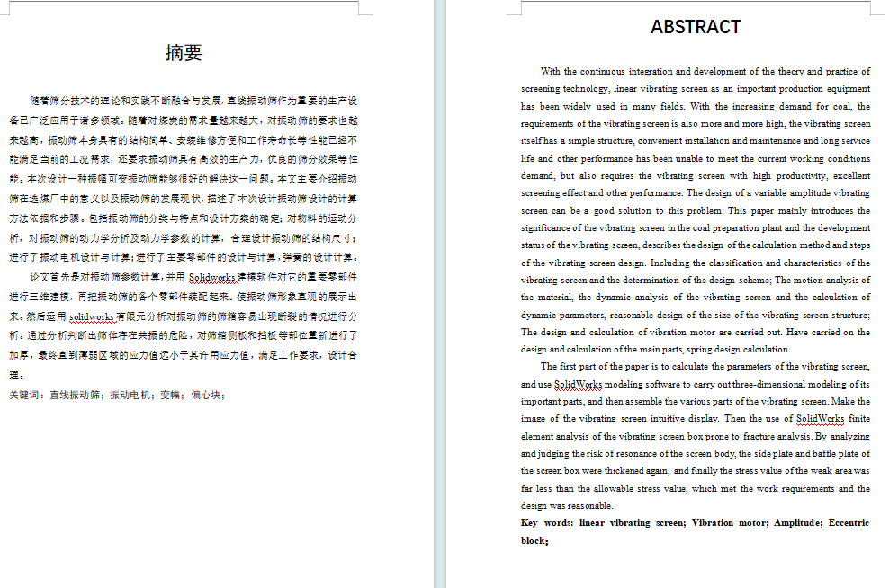This screenshot has height=588, width=889.
Task: Click bold 'linear vibrating screen;' keyword
Action: coord(633,523)
